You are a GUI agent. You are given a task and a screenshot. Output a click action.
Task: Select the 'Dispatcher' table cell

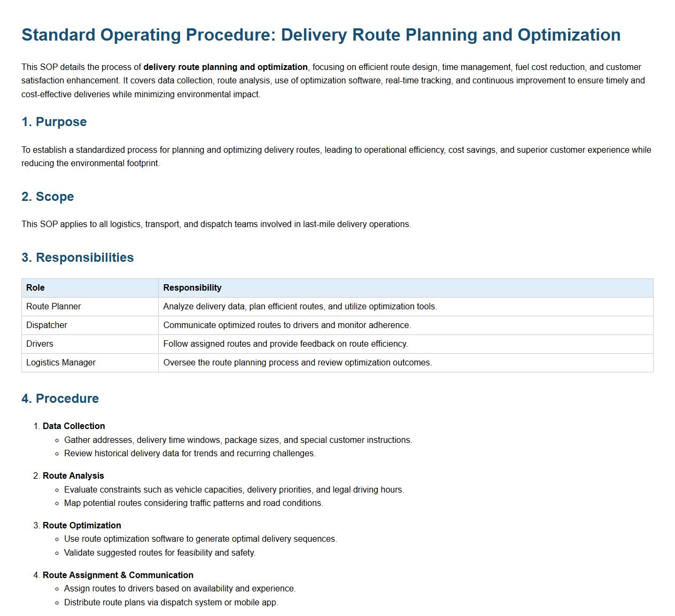coord(46,325)
